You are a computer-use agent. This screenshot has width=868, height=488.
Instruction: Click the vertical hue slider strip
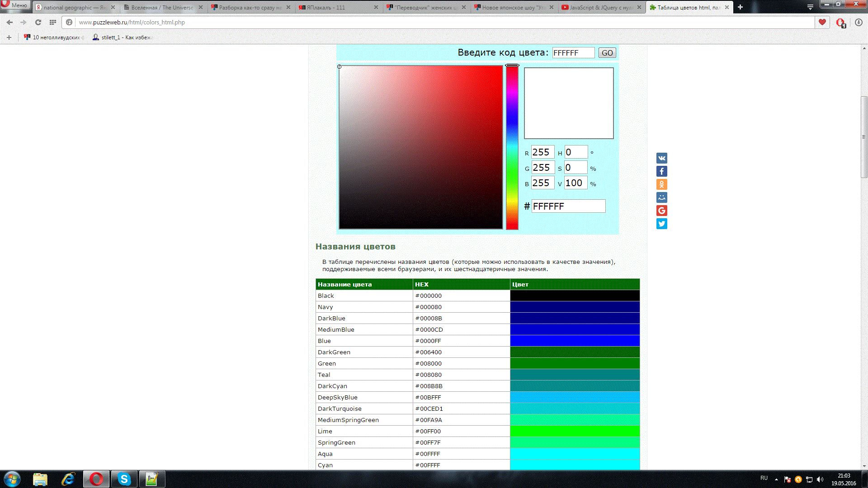pyautogui.click(x=512, y=147)
